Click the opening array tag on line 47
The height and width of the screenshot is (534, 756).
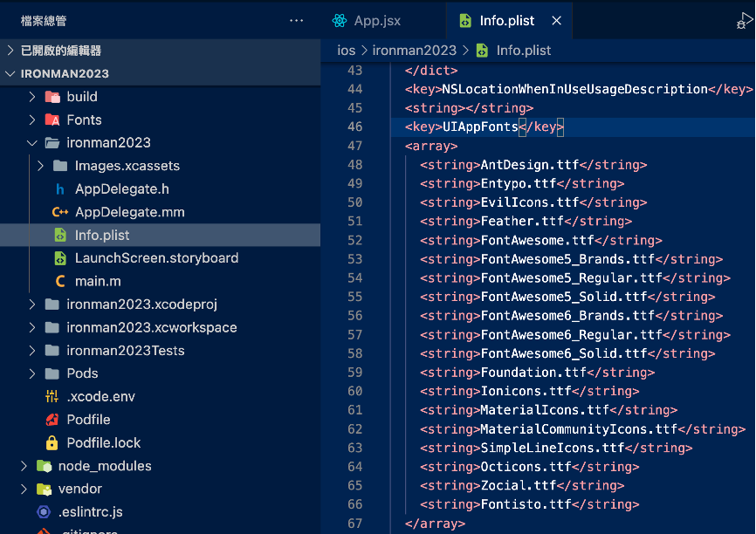(431, 146)
